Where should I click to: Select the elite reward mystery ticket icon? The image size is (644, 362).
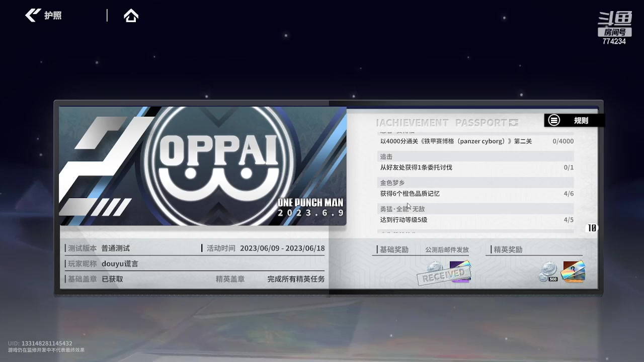point(573,272)
